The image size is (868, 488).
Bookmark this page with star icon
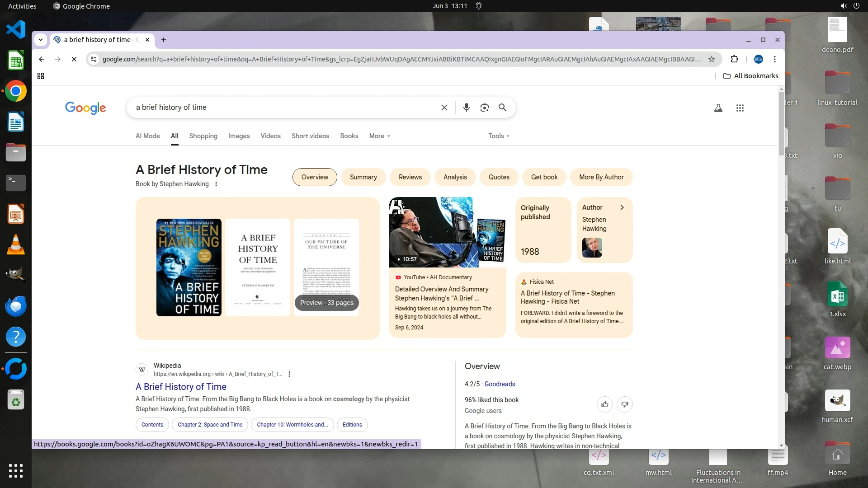pos(711,59)
